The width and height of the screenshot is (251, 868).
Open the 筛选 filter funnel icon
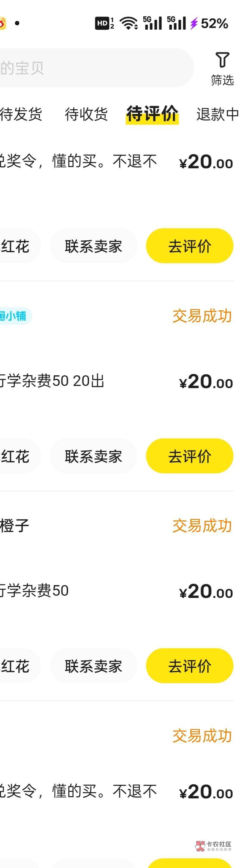(x=222, y=61)
